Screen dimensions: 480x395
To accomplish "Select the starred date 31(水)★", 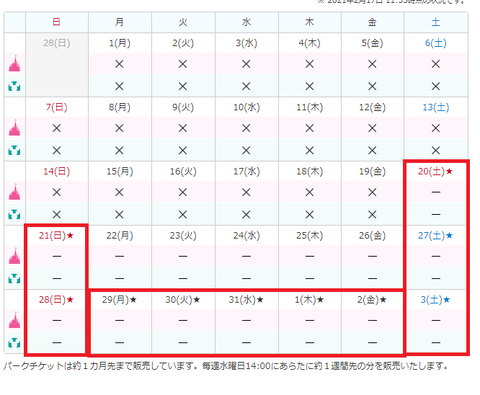I will coord(246,300).
